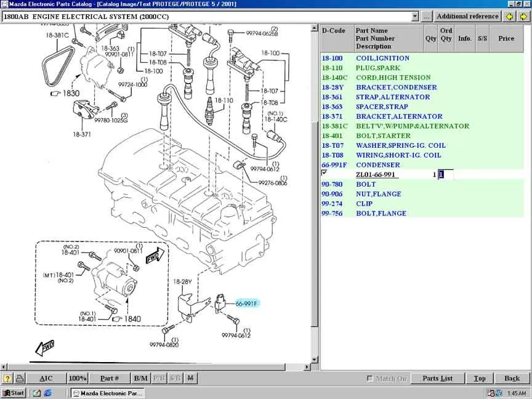Click the diagram vertical scrollbar up arrow
The width and height of the screenshot is (532, 399).
click(314, 28)
